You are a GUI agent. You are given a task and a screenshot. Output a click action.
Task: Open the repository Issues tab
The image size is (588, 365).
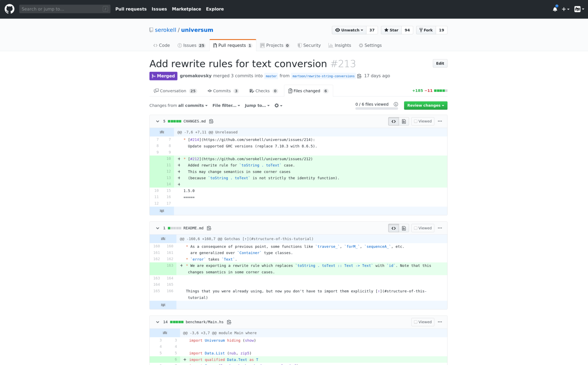(x=191, y=45)
